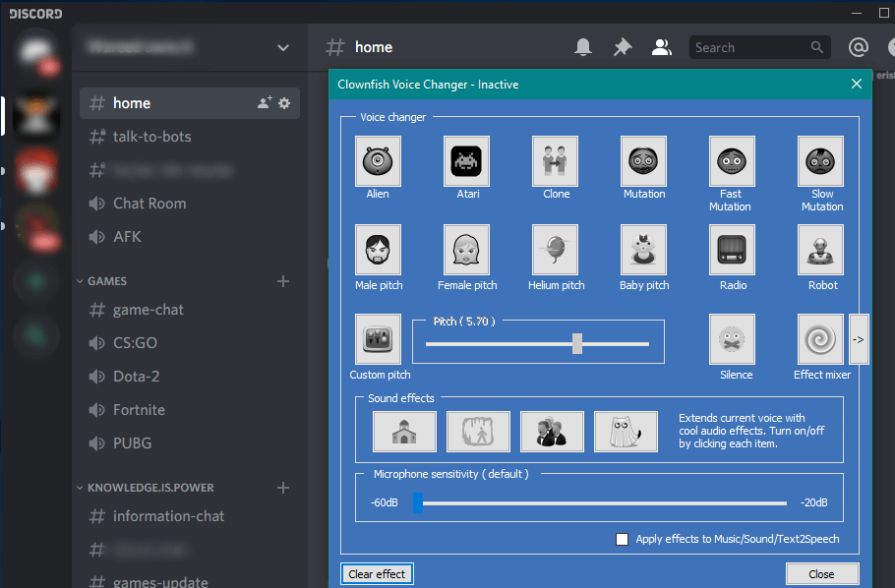
Task: Toggle the cave sound effect
Action: click(478, 432)
